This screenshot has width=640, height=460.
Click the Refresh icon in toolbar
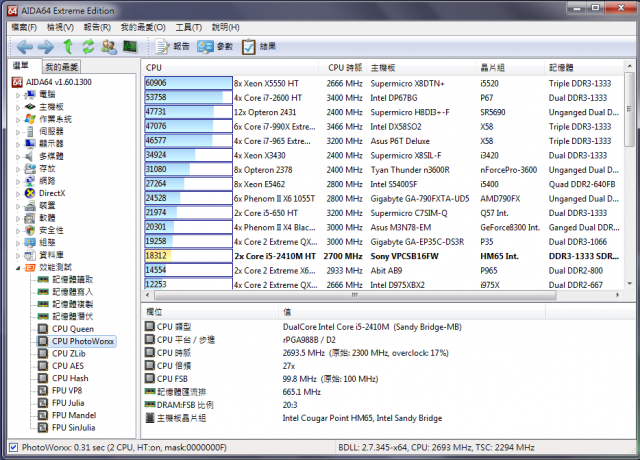click(88, 47)
